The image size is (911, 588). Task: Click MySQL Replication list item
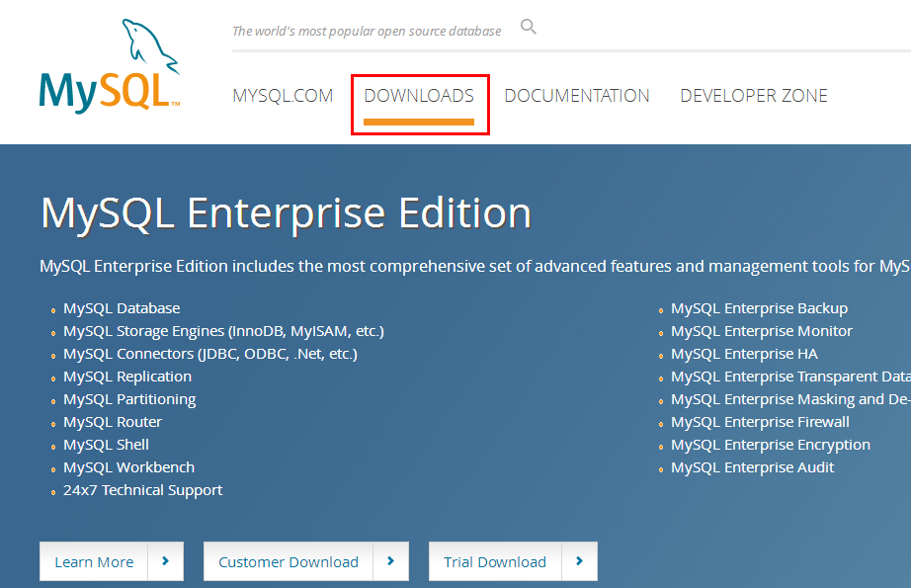tap(127, 377)
